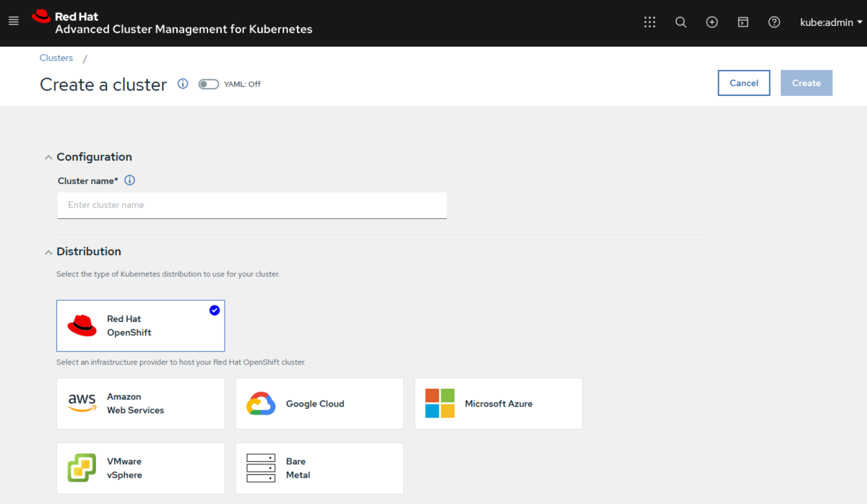The width and height of the screenshot is (867, 504).
Task: Choose Microsoft Azure provider card
Action: [499, 404]
